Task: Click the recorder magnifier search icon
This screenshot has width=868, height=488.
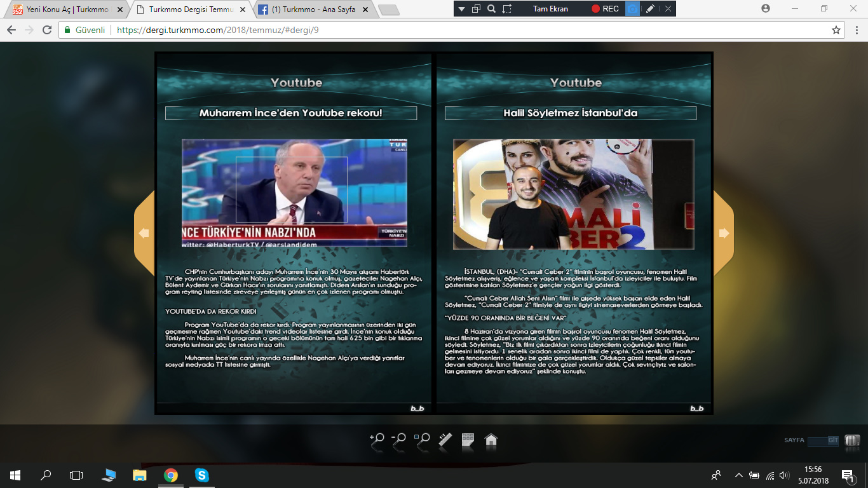Action: pos(491,9)
